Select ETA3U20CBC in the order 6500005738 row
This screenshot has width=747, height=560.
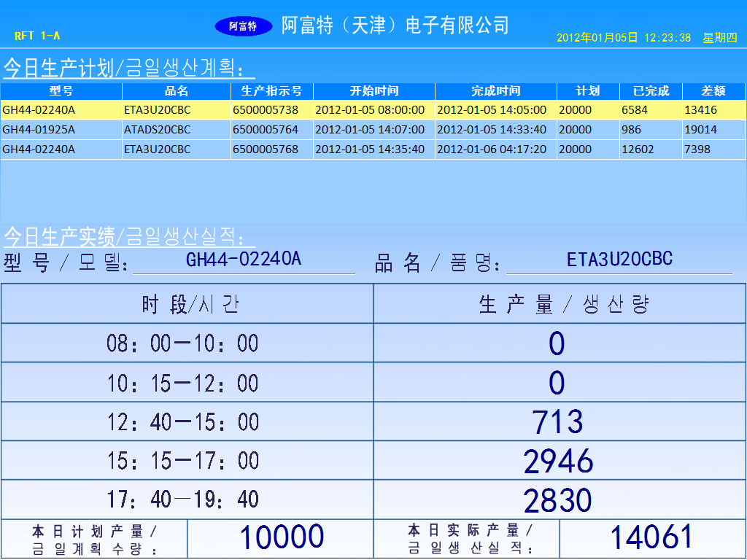177,110
